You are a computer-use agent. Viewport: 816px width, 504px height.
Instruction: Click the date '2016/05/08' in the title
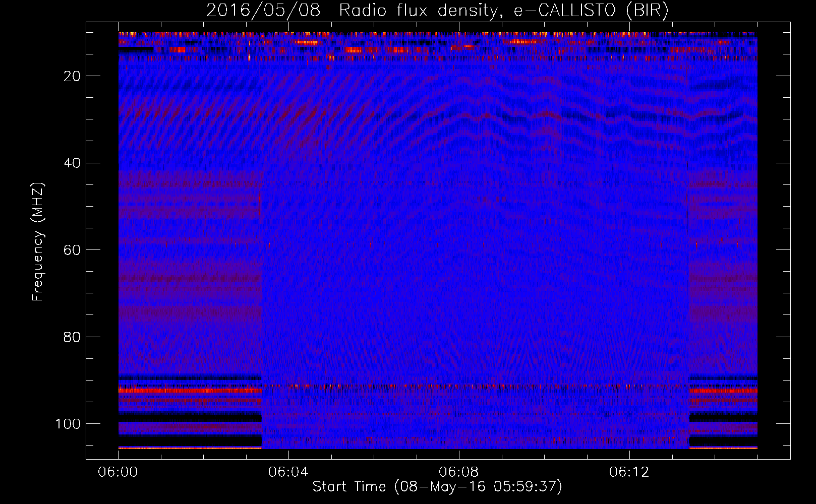[263, 11]
